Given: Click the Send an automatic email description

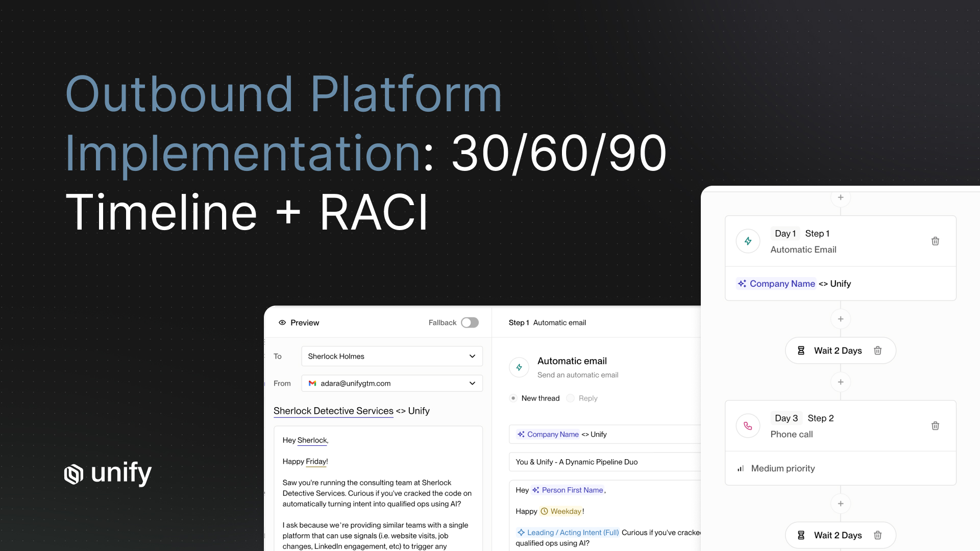Looking at the screenshot, I should [578, 375].
